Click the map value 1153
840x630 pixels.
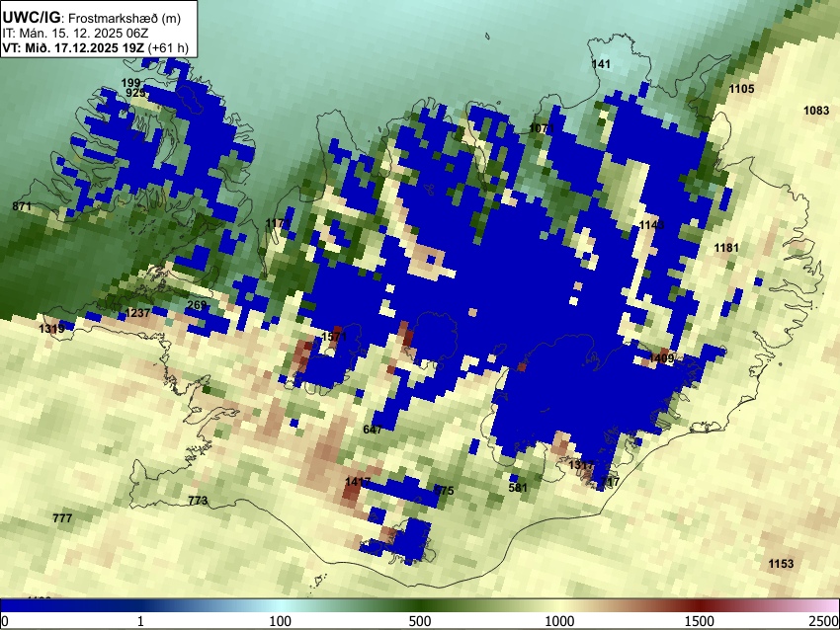781,564
